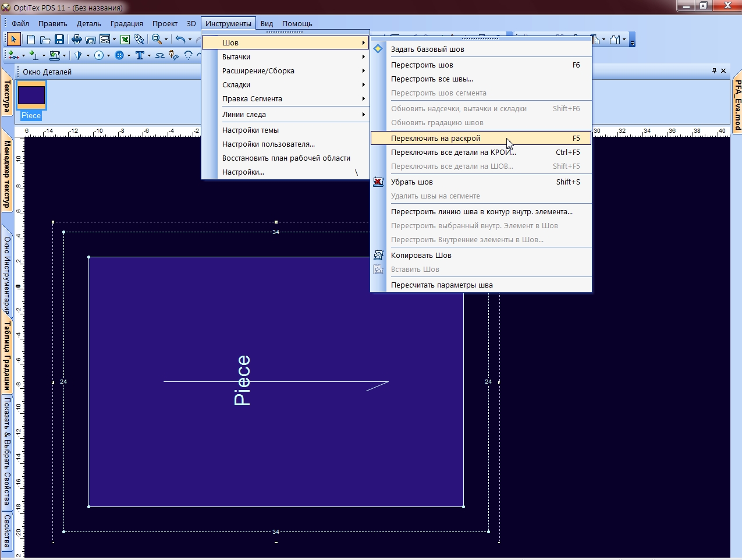
Task: Open dropdown arrow next to zoom tool
Action: (x=166, y=40)
